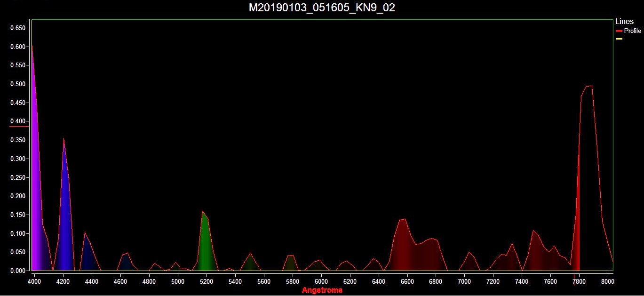Click the 0.250 y-axis tick label
The height and width of the screenshot is (296, 644).
[x=18, y=177]
